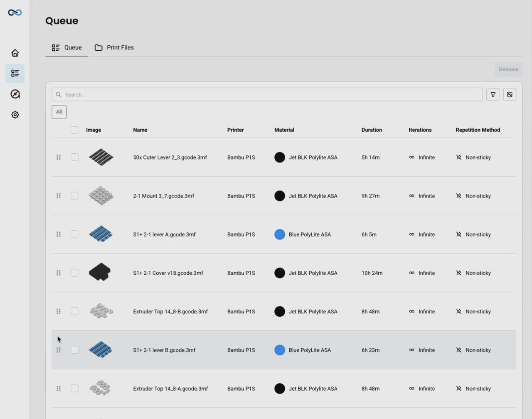
Task: Click drag handle for 50x Cuter Lever row
Action: pos(59,158)
